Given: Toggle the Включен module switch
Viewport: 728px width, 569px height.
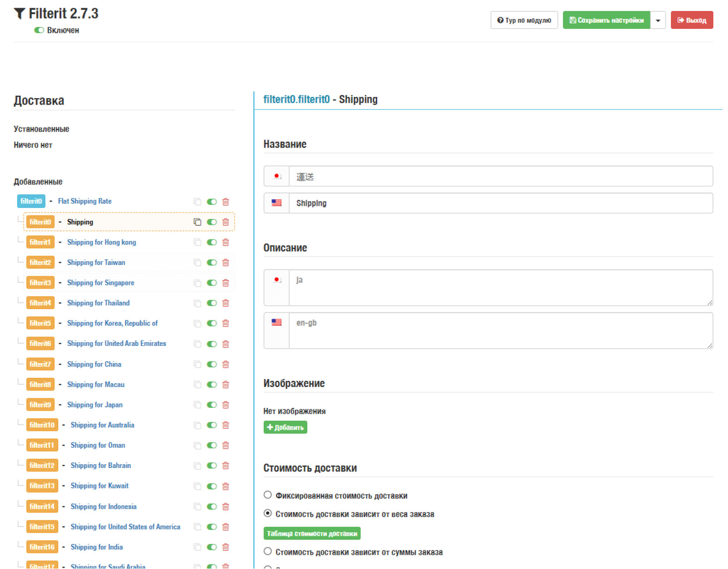Looking at the screenshot, I should (39, 30).
